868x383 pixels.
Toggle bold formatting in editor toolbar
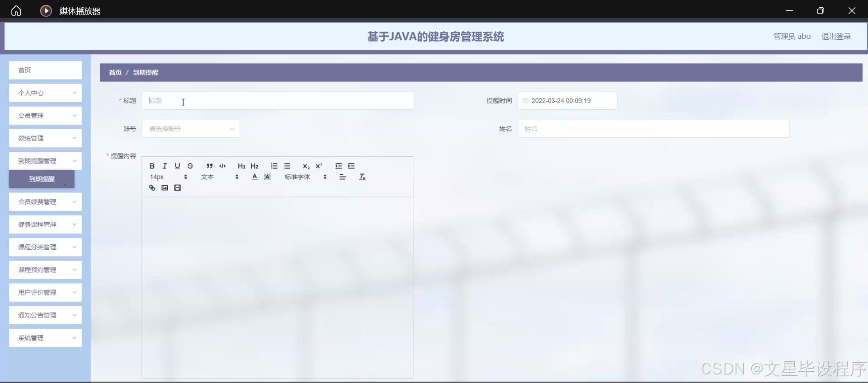[x=152, y=166]
